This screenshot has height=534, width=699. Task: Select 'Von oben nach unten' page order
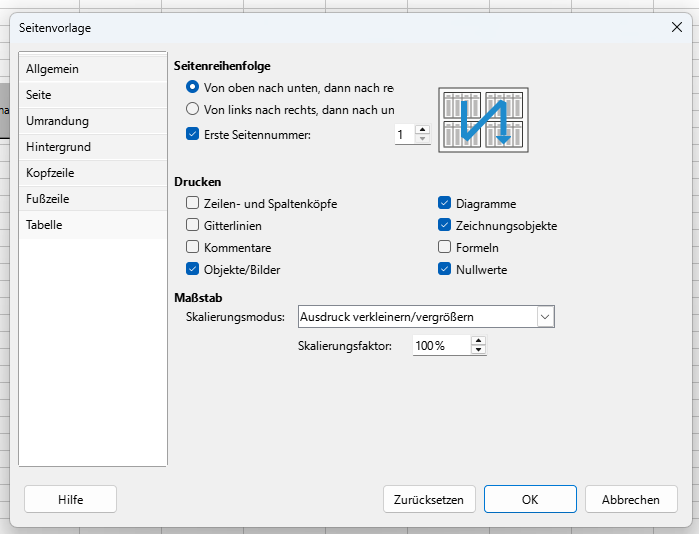pos(193,88)
